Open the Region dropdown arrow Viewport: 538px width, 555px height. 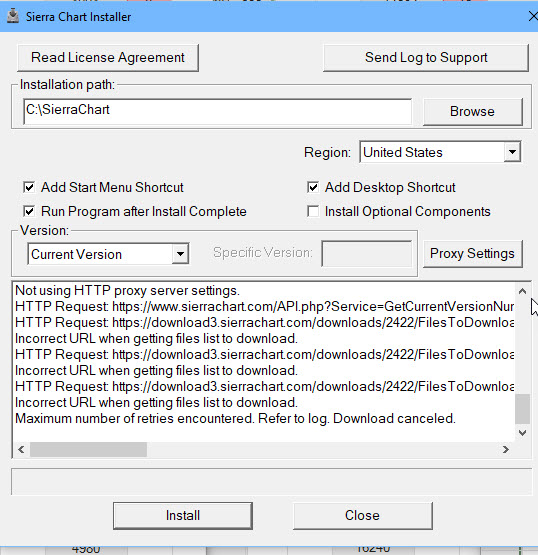pyautogui.click(x=512, y=152)
